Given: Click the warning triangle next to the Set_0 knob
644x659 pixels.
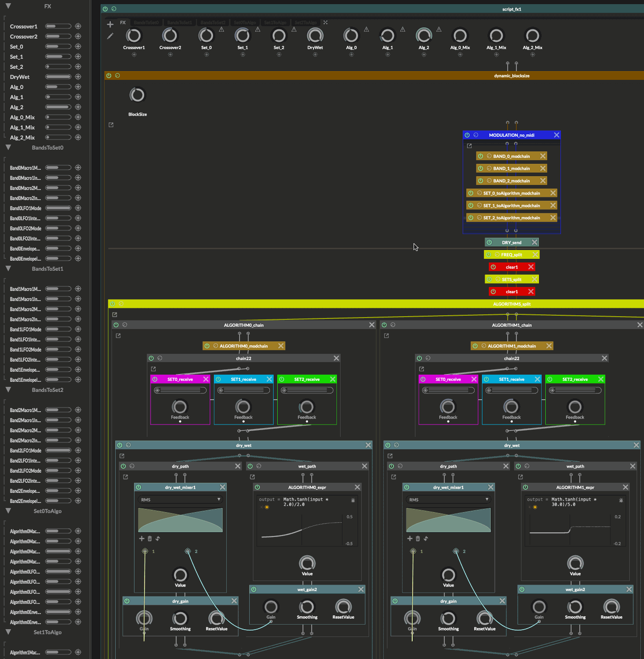Looking at the screenshot, I should coord(221,29).
